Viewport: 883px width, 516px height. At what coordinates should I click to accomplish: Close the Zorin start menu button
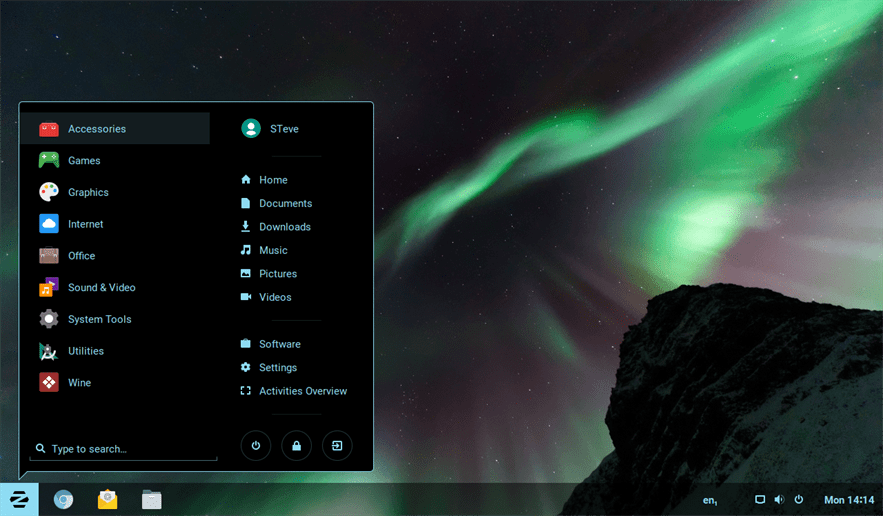(x=19, y=499)
